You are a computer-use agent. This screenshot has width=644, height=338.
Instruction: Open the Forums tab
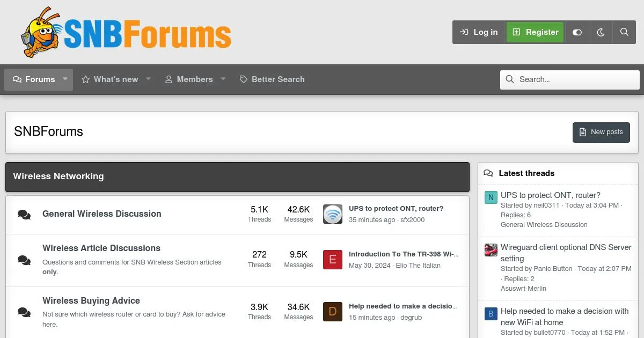click(x=34, y=79)
